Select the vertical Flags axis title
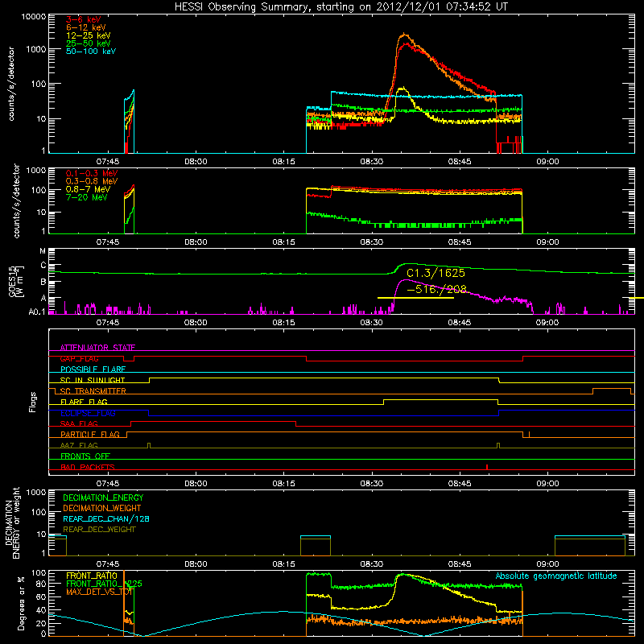Viewport: 644px width, 644px height. (33, 402)
